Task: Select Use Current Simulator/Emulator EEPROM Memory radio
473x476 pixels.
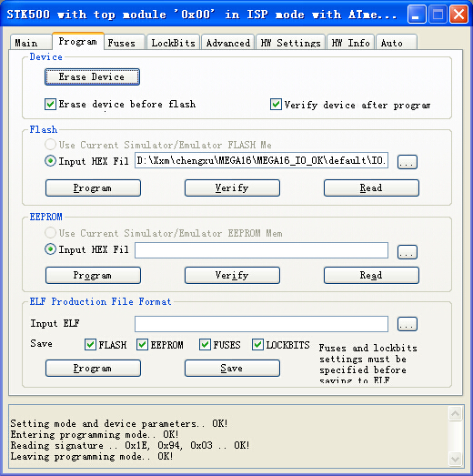Action: [x=50, y=233]
